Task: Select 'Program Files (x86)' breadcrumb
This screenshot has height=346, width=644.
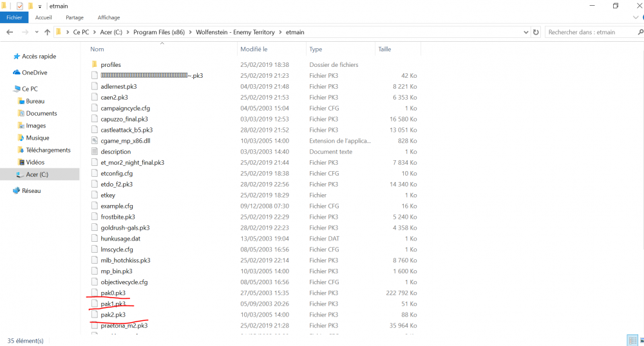Action: 159,32
